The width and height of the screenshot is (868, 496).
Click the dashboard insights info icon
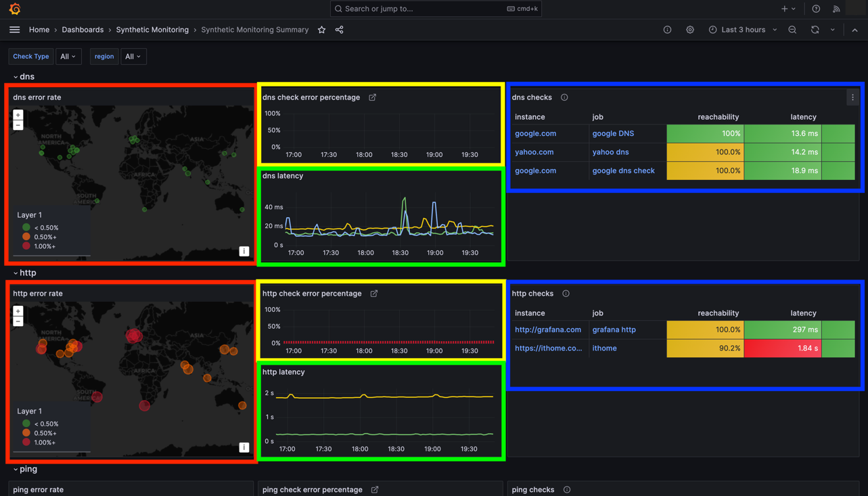(x=667, y=30)
